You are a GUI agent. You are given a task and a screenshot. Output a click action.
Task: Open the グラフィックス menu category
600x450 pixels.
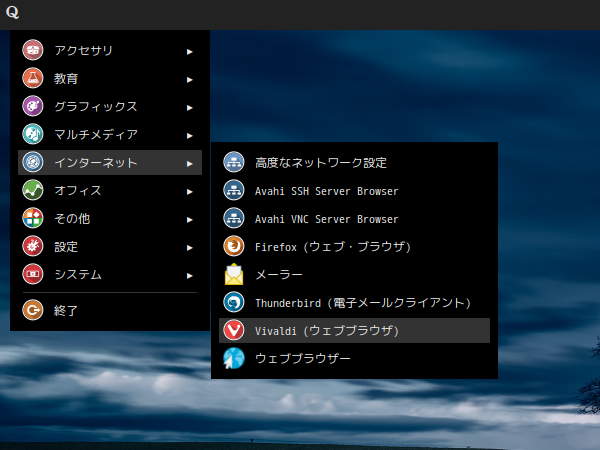[110, 106]
